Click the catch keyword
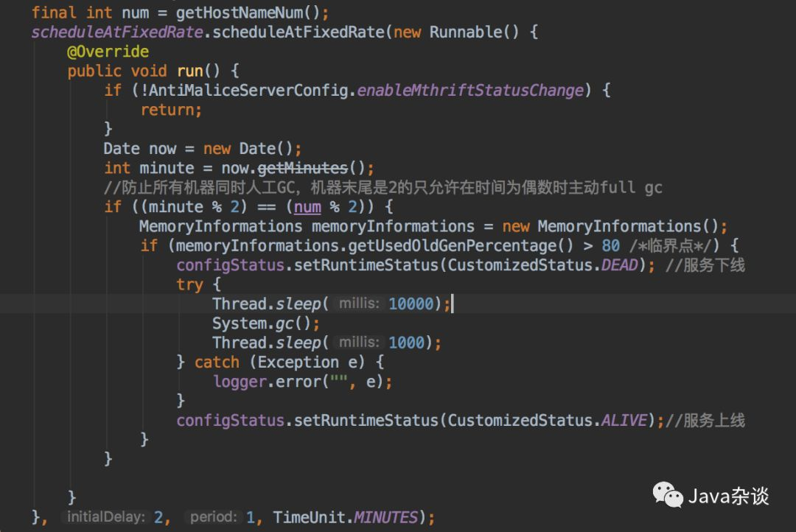Image resolution: width=796 pixels, height=532 pixels. (217, 362)
